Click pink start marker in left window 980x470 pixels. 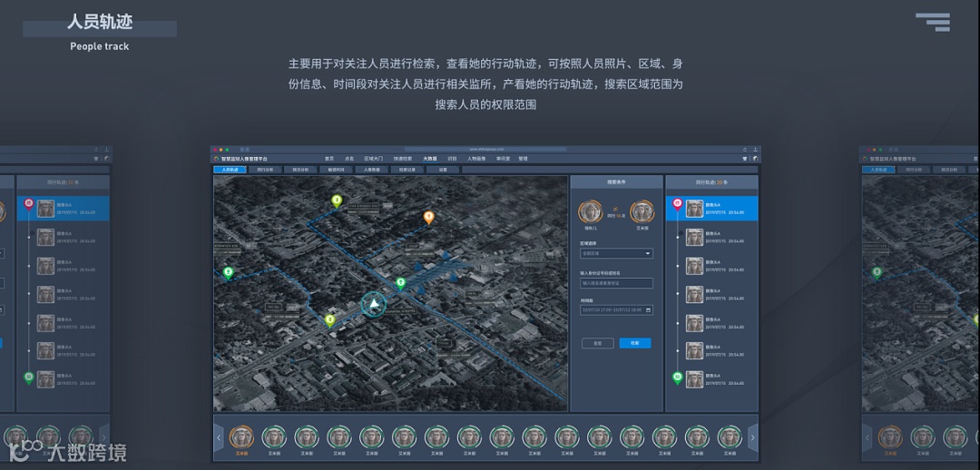pyautogui.click(x=28, y=204)
